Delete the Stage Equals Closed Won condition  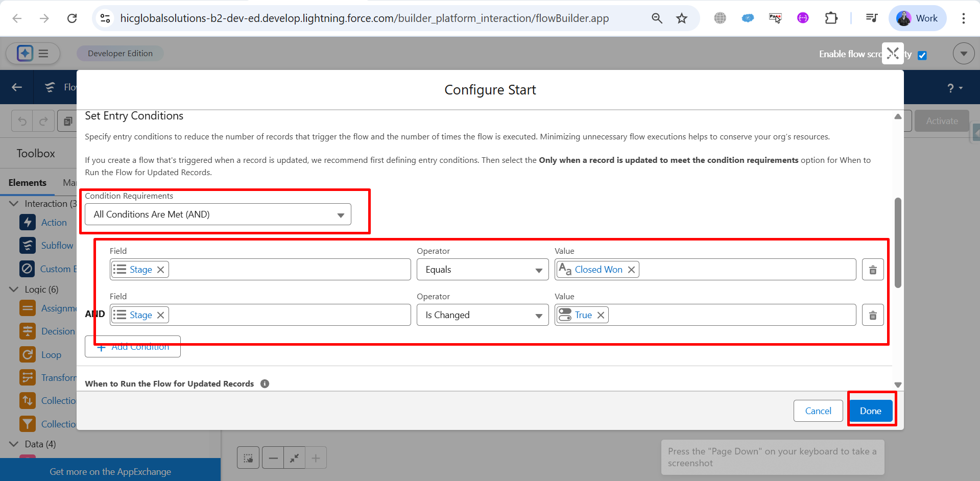tap(873, 270)
